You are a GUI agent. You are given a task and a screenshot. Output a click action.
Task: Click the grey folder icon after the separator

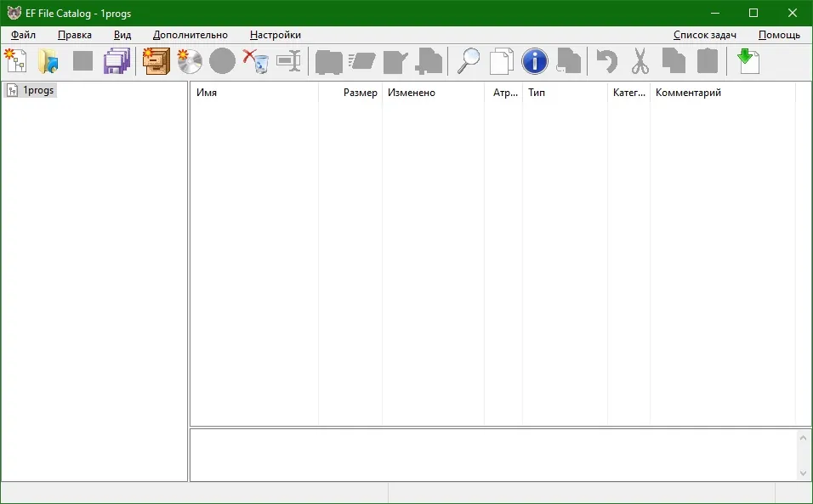(329, 61)
